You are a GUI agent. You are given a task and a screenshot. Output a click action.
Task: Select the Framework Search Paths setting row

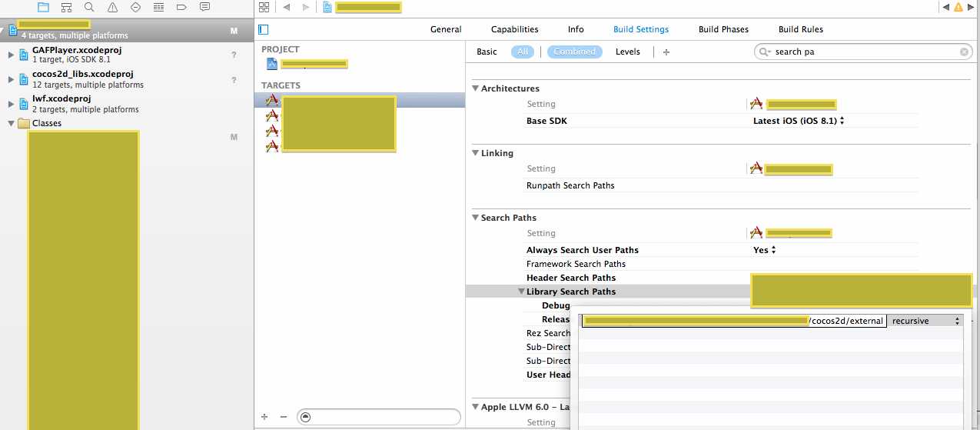[x=723, y=264]
